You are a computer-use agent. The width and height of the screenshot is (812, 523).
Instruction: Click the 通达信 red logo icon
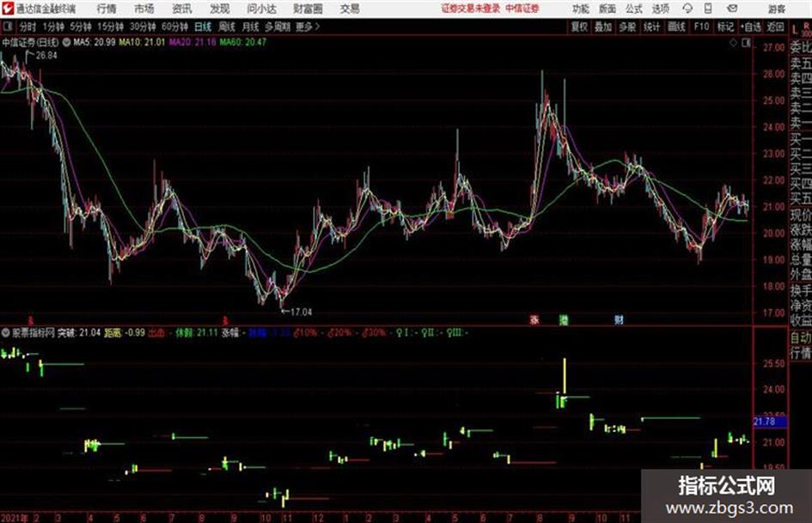click(x=8, y=9)
